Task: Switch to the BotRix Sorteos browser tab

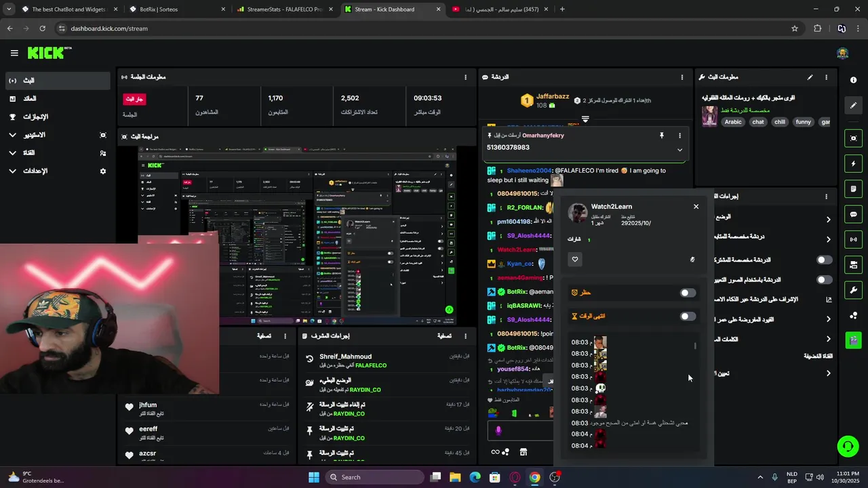Action: click(x=177, y=9)
